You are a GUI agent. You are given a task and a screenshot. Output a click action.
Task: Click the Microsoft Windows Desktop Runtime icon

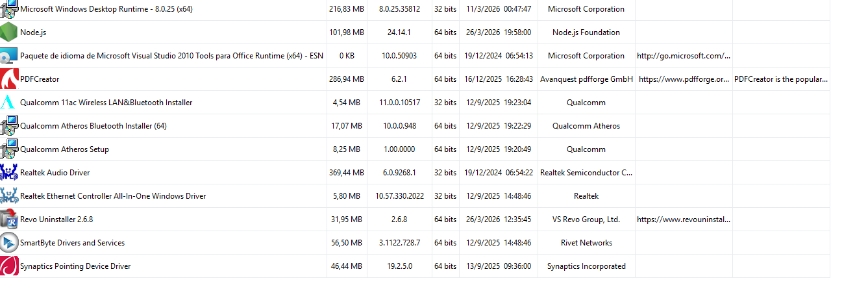click(x=9, y=9)
